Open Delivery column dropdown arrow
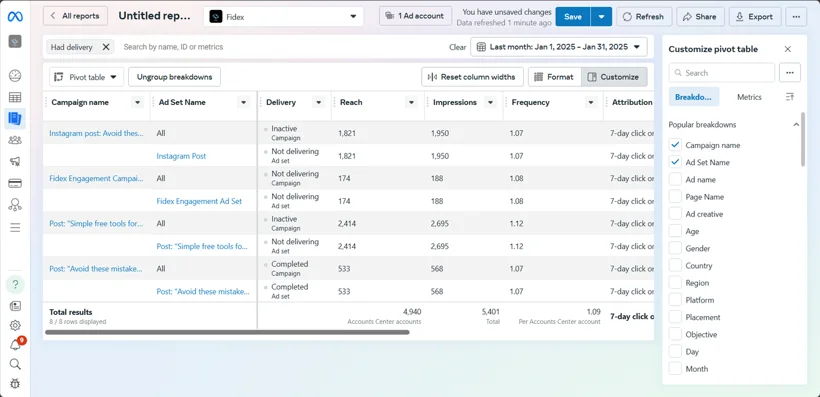 click(318, 103)
